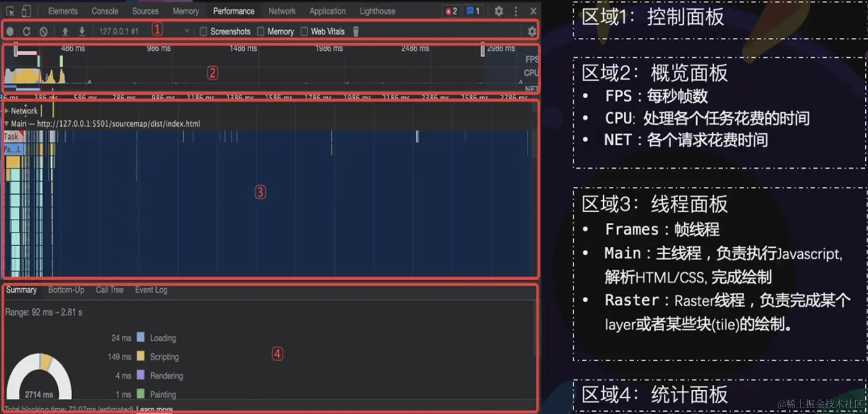Click the save profile download arrow
Screen dimensions: 868x414
pos(82,31)
